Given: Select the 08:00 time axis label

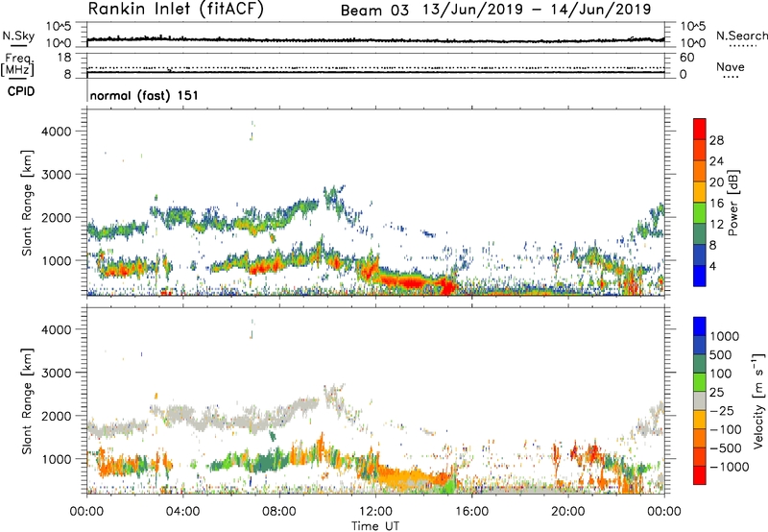Looking at the screenshot, I should coord(279,511).
